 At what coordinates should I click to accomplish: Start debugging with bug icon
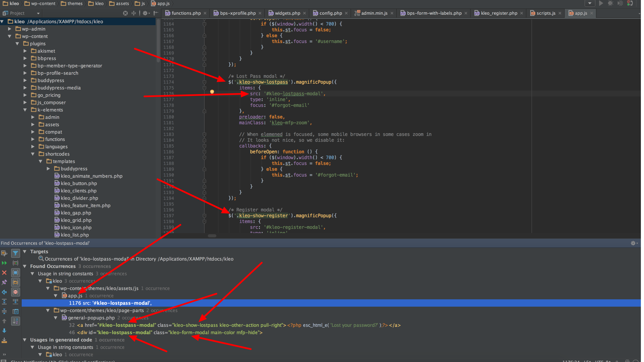point(611,3)
